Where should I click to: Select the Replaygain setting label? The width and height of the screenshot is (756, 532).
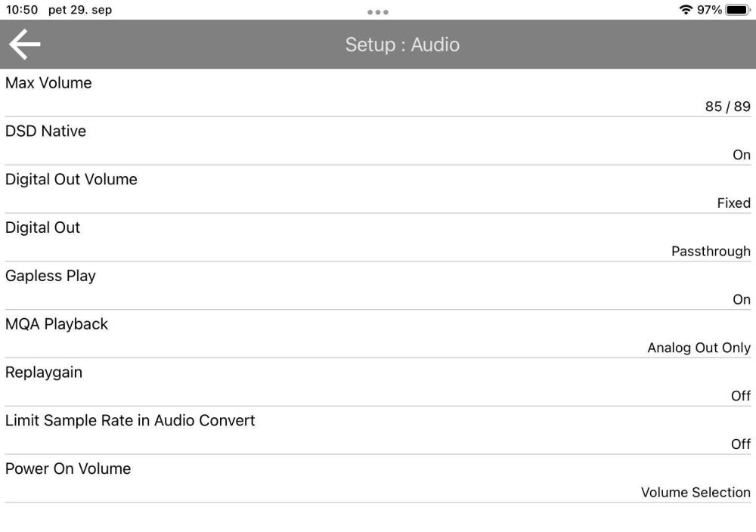pyautogui.click(x=44, y=373)
